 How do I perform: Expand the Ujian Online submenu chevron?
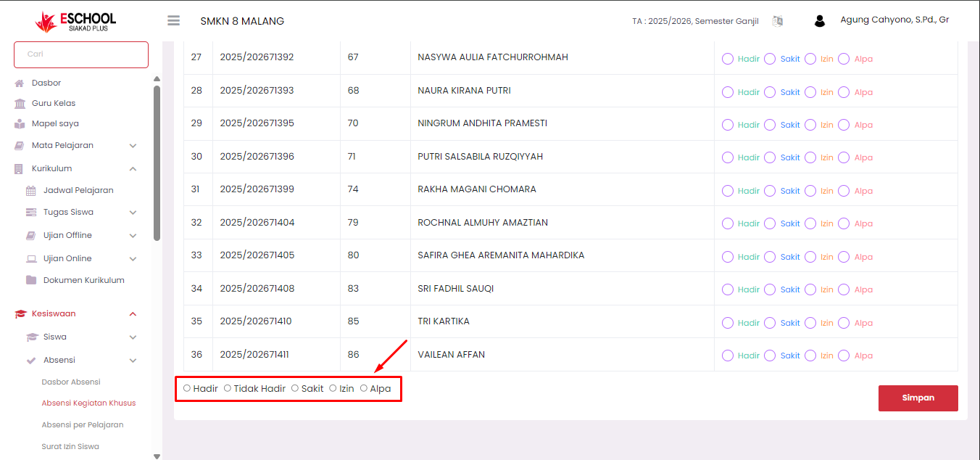click(133, 259)
